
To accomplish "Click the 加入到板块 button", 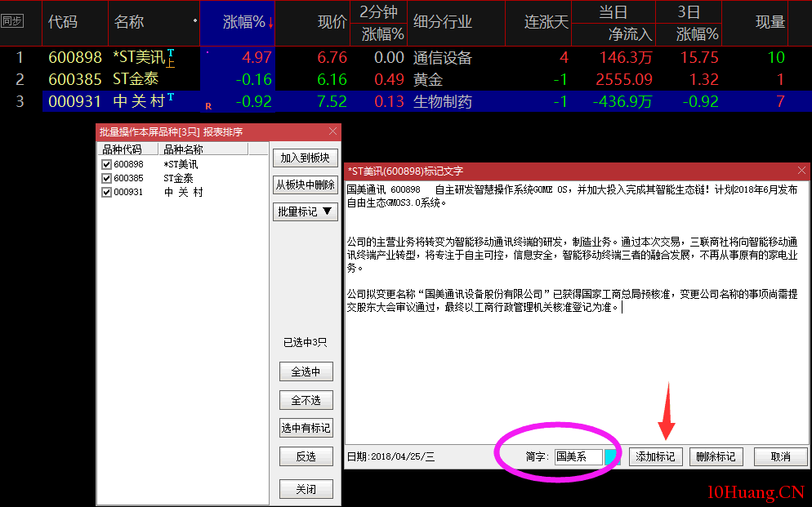I will [305, 158].
